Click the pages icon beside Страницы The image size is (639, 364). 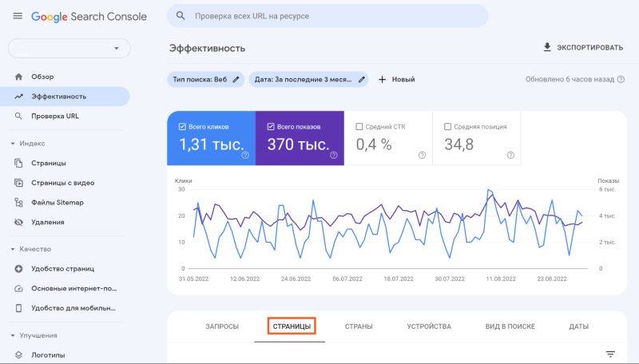18,163
